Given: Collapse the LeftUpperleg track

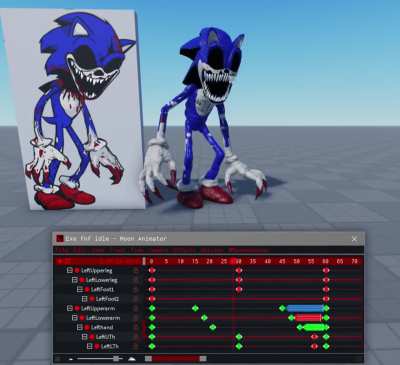Looking at the screenshot, I should pyautogui.click(x=70, y=270).
